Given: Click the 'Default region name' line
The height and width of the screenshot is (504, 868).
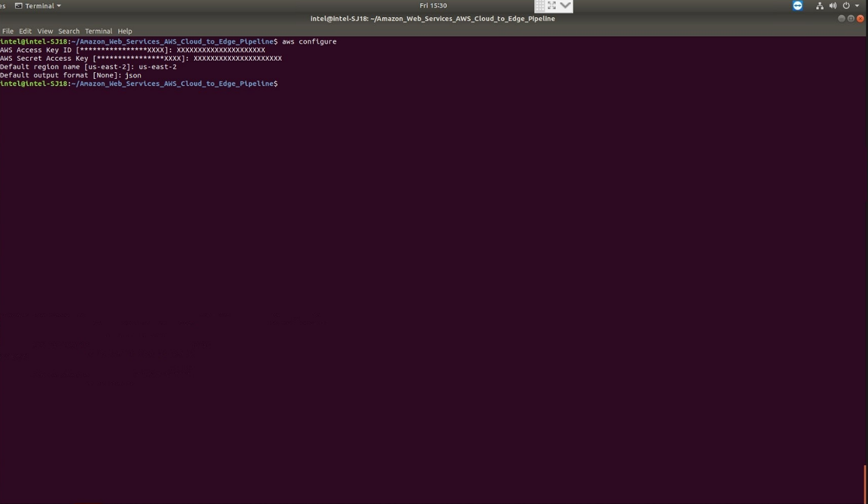Looking at the screenshot, I should click(x=89, y=67).
